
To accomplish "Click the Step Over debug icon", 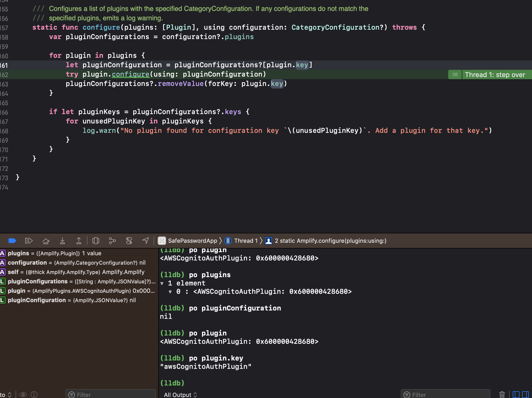I will click(46, 241).
